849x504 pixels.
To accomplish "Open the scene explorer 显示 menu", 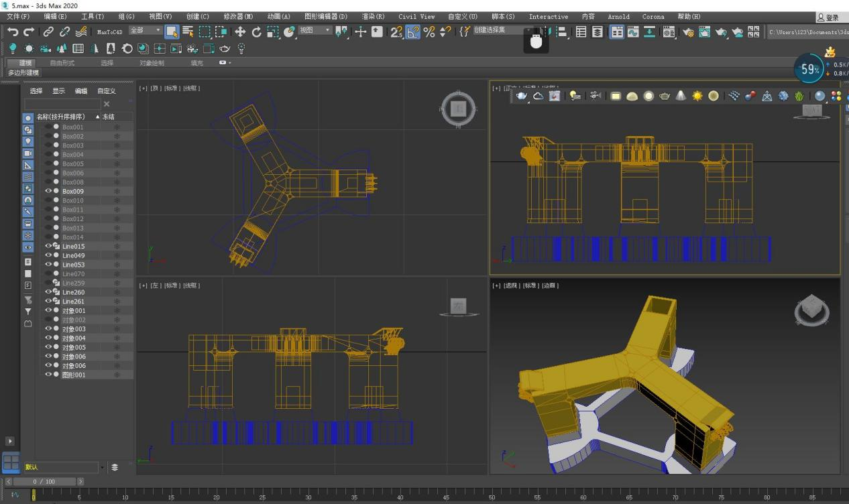I will coord(59,90).
